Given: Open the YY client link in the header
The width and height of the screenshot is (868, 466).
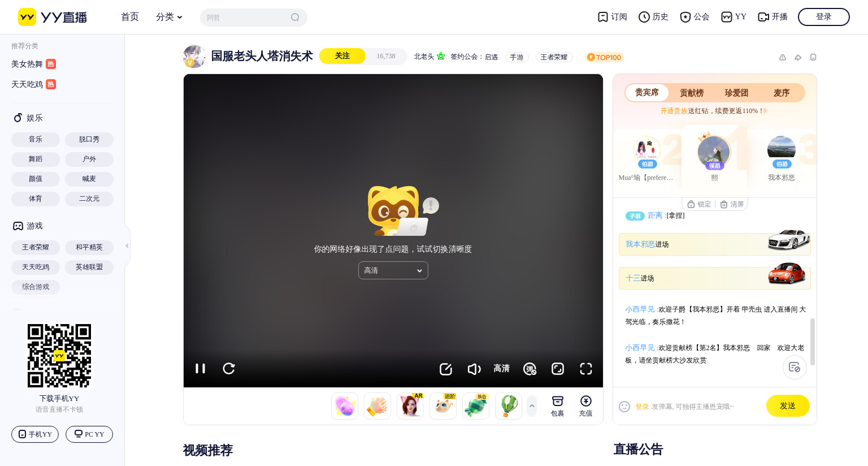Looking at the screenshot, I should coord(734,17).
